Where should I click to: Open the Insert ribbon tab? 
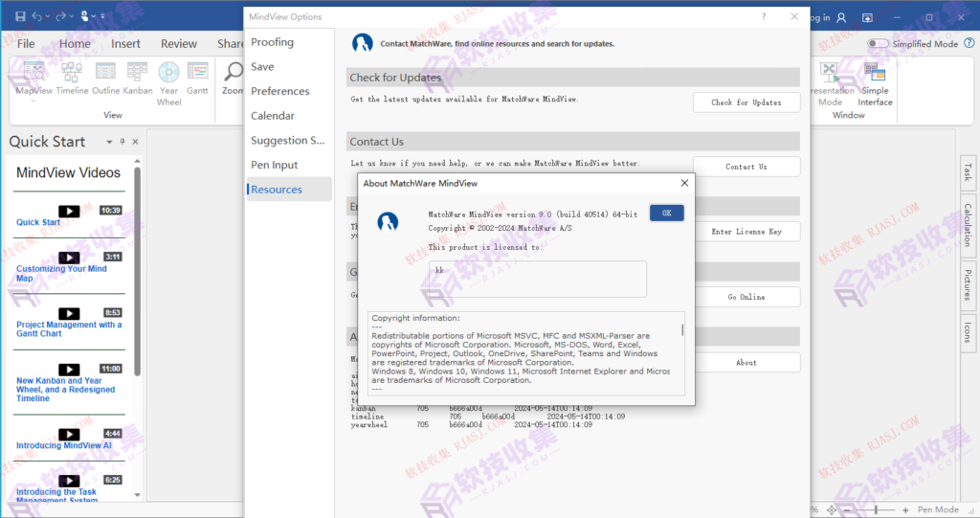point(125,44)
